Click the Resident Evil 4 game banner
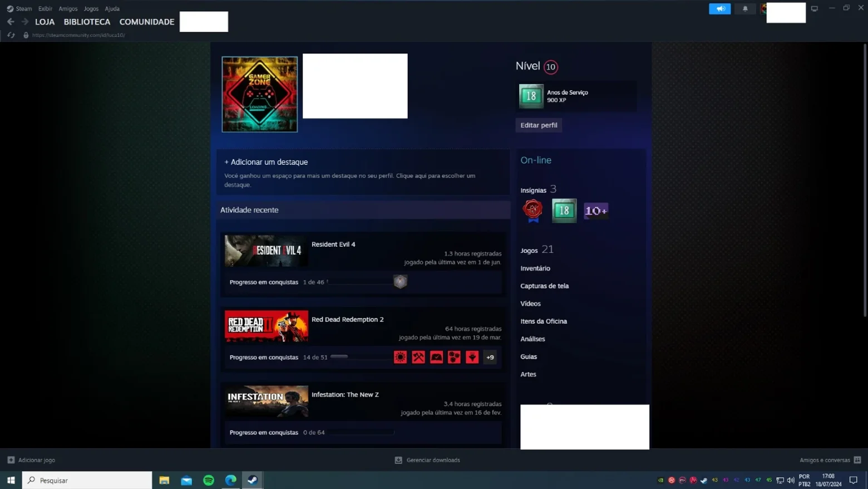Image resolution: width=868 pixels, height=489 pixels. coord(266,251)
